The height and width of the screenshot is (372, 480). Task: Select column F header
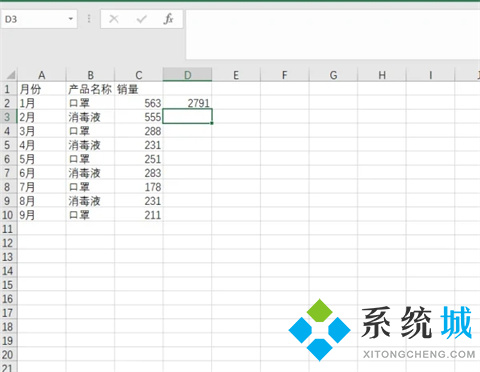tap(284, 75)
